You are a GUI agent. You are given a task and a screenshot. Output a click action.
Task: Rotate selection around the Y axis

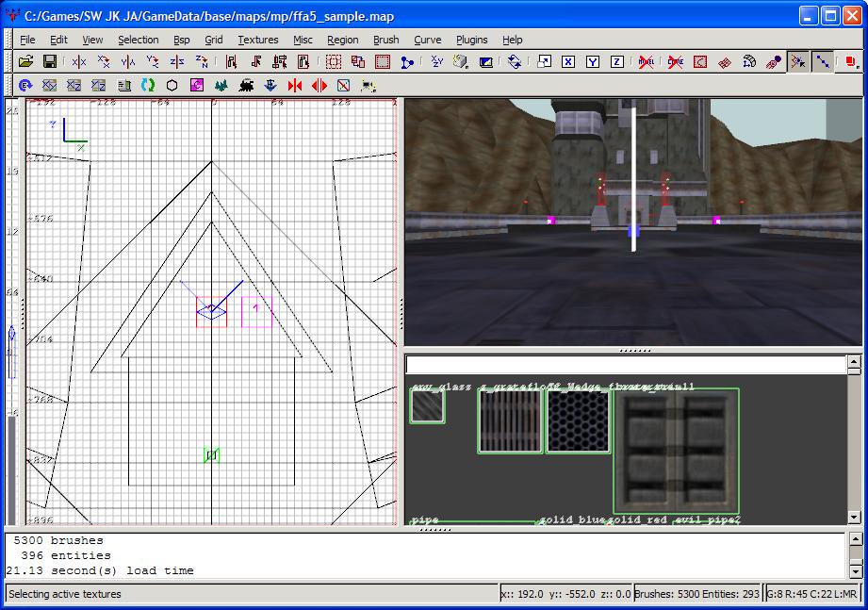point(153,61)
